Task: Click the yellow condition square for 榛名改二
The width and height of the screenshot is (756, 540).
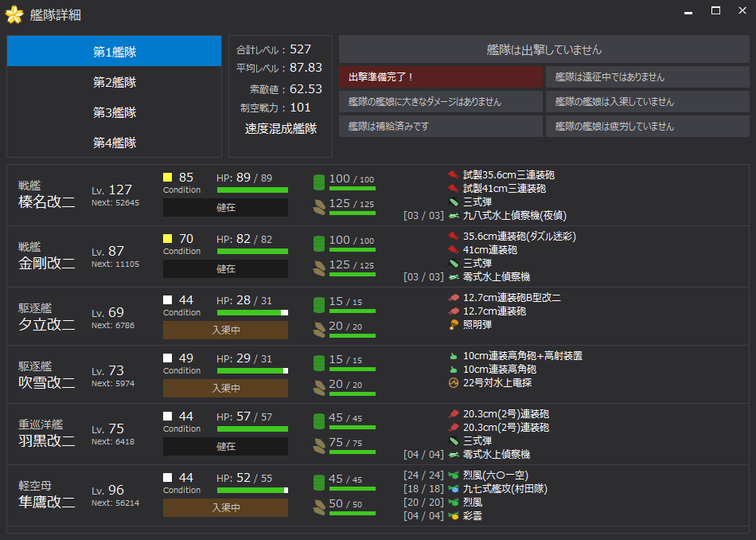Action: click(168, 178)
